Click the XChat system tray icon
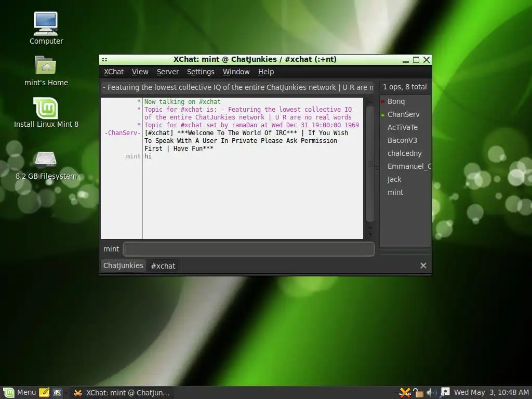Viewport: 532px width, 399px height. (405, 393)
